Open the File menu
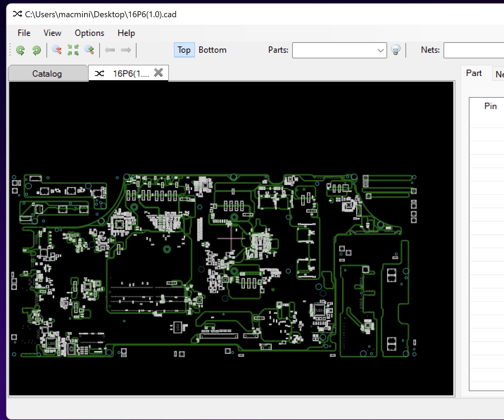Screen dimensions: 504x420 (x=24, y=33)
